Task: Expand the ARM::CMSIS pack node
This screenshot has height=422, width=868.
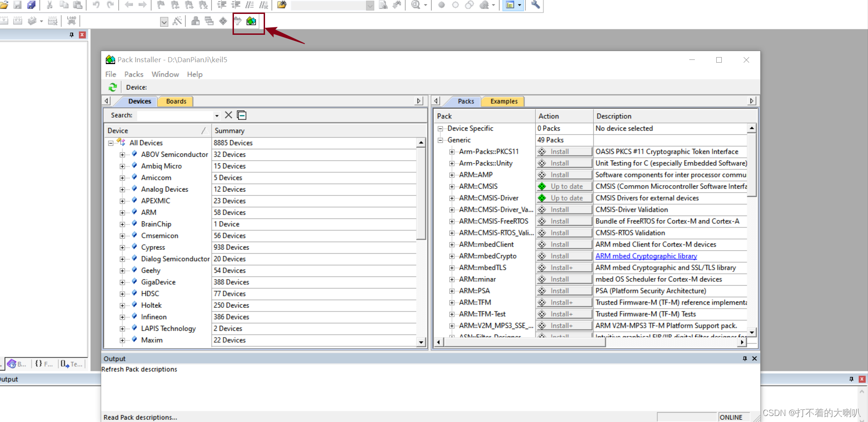Action: 452,187
